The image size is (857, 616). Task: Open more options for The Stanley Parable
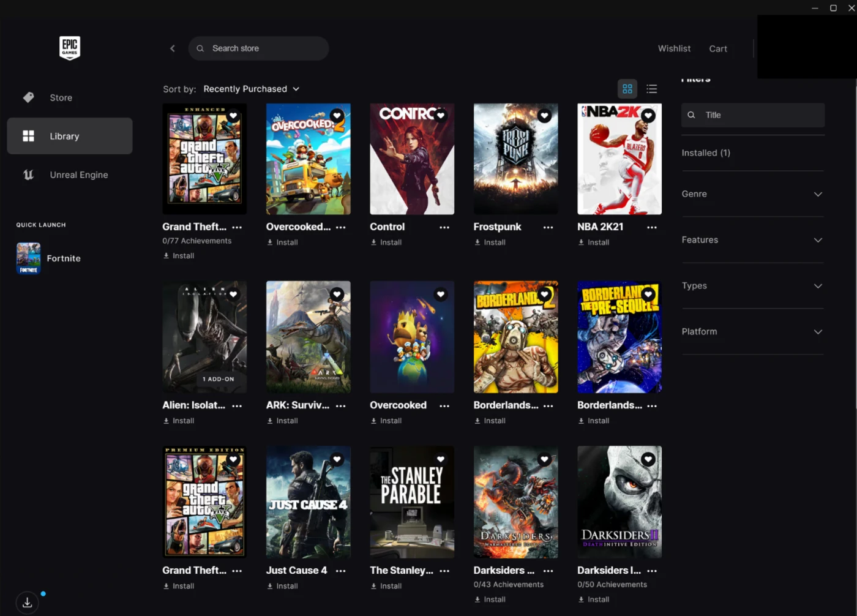click(x=444, y=571)
